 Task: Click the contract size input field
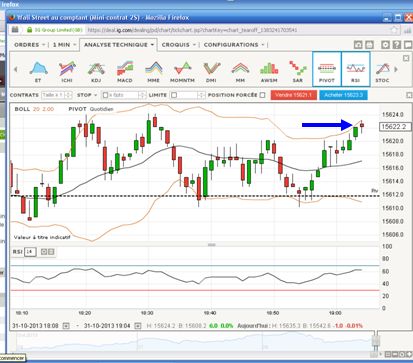tap(53, 95)
